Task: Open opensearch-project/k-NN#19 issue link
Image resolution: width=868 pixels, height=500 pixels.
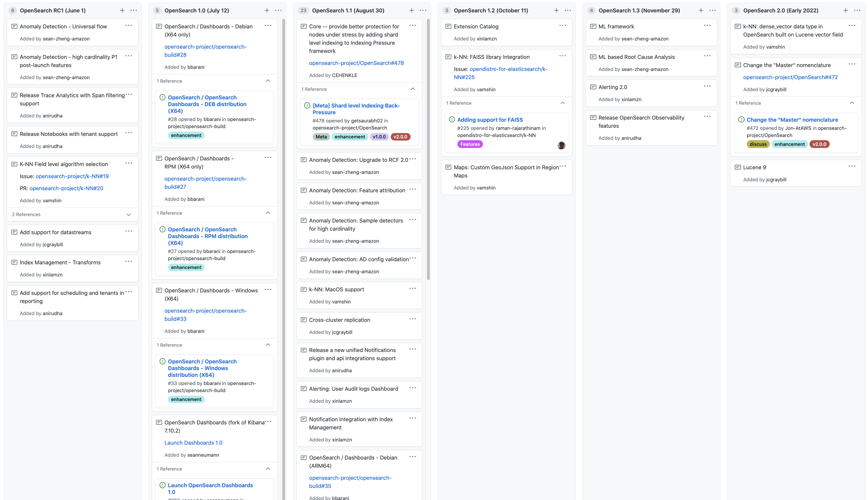Action: coord(72,176)
